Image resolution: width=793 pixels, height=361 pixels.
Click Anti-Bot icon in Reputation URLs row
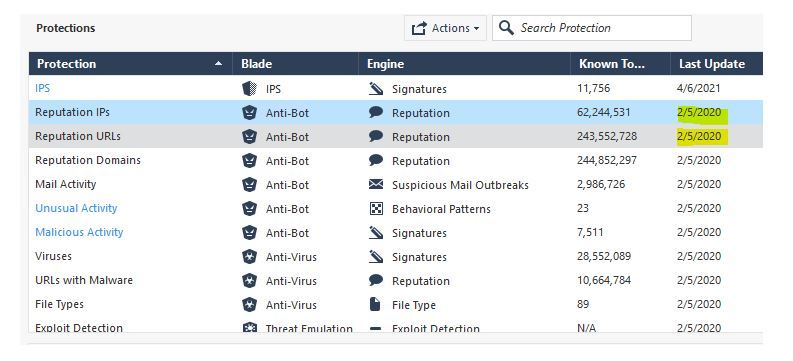tap(249, 137)
